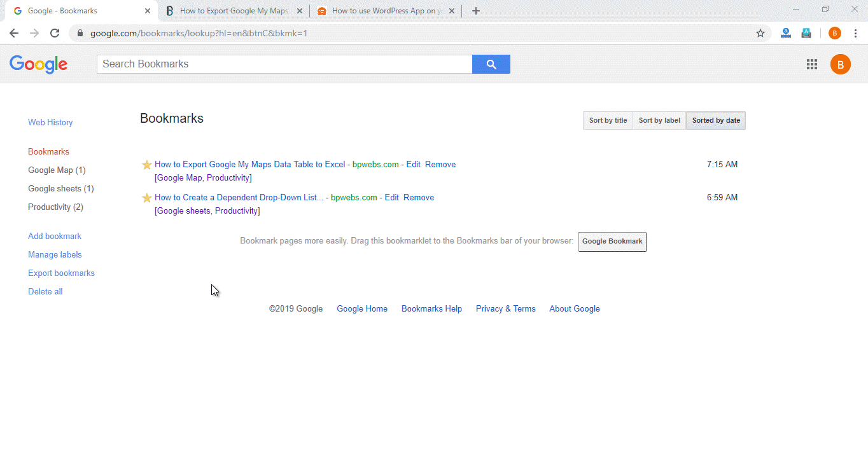
Task: Open Bookmarks Help footer link
Action: (431, 309)
